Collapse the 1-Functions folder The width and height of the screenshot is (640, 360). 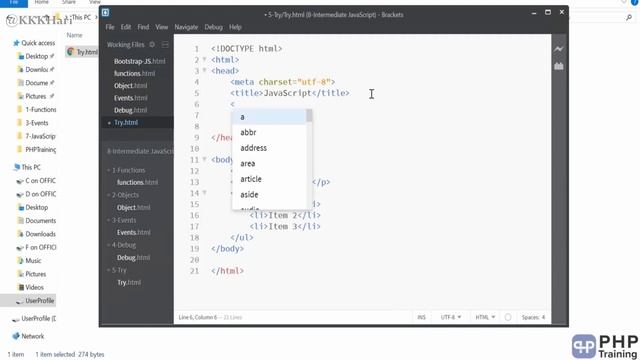coord(126,170)
